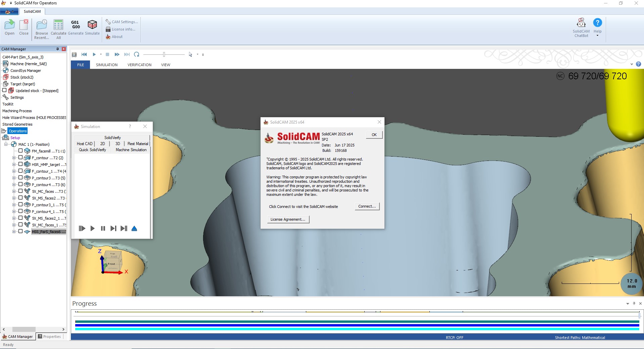Check the HSS_ParS_faces6 operation box

point(20,231)
